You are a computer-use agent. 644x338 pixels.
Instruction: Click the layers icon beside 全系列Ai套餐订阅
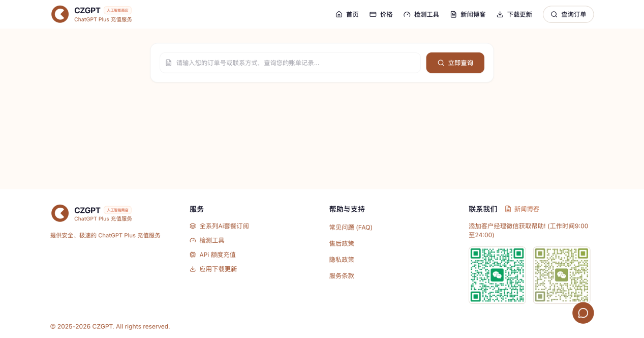193,226
